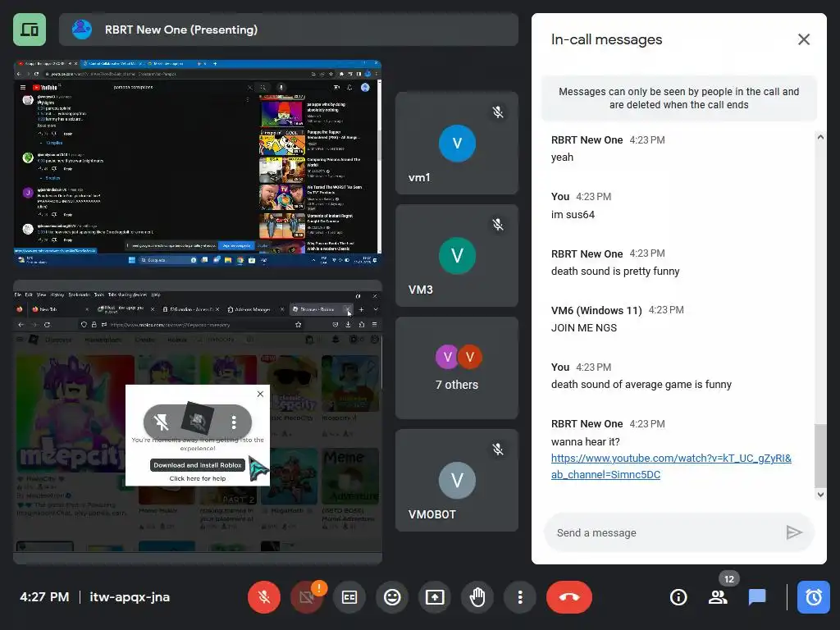The image size is (840, 630).
Task: Click the messages visibility notice banner
Action: pos(678,98)
